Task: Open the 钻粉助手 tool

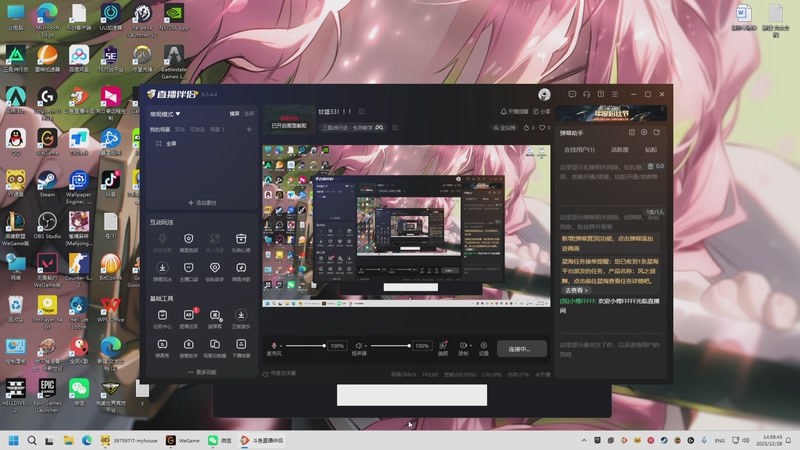Action: [215, 271]
